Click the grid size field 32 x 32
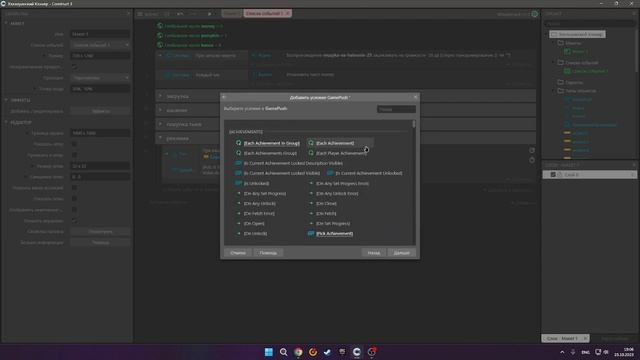Image resolution: width=640 pixels, height=360 pixels. (100, 166)
